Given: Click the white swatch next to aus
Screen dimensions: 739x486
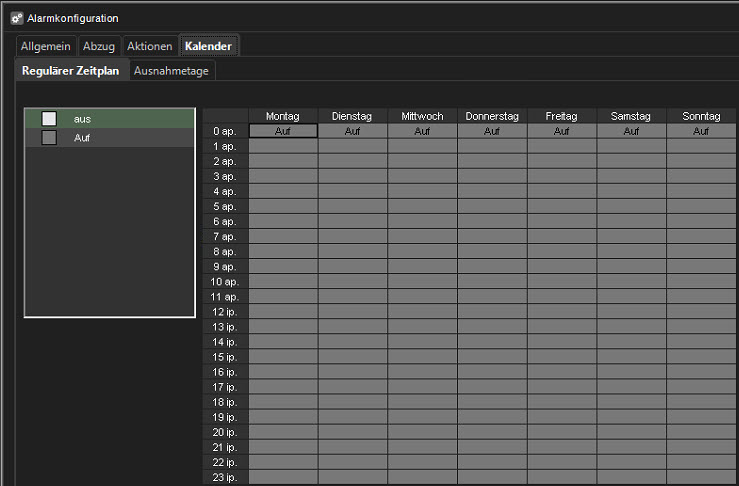Looking at the screenshot, I should coord(49,119).
